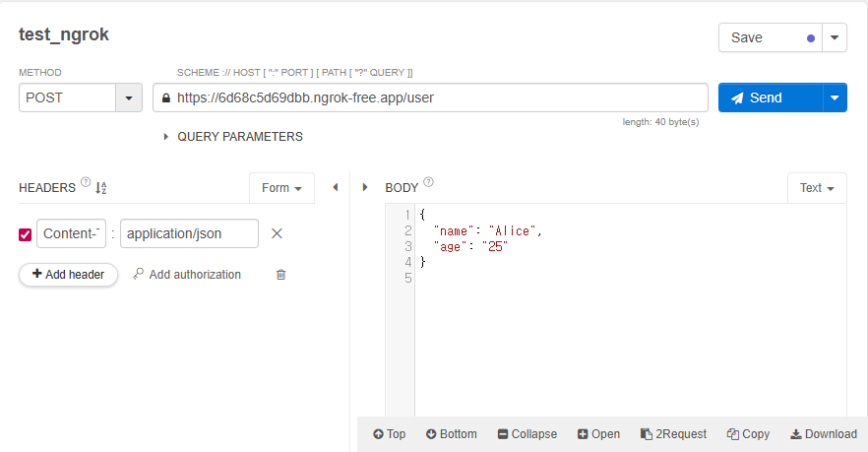Viewport: 868px width, 452px height.
Task: Open the Text format dropdown for body
Action: pos(817,188)
